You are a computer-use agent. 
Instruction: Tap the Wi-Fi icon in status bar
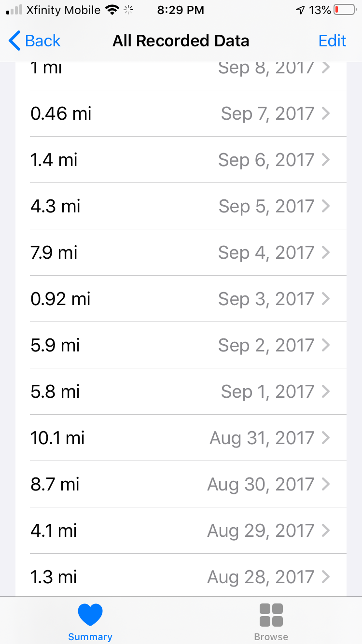[112, 10]
